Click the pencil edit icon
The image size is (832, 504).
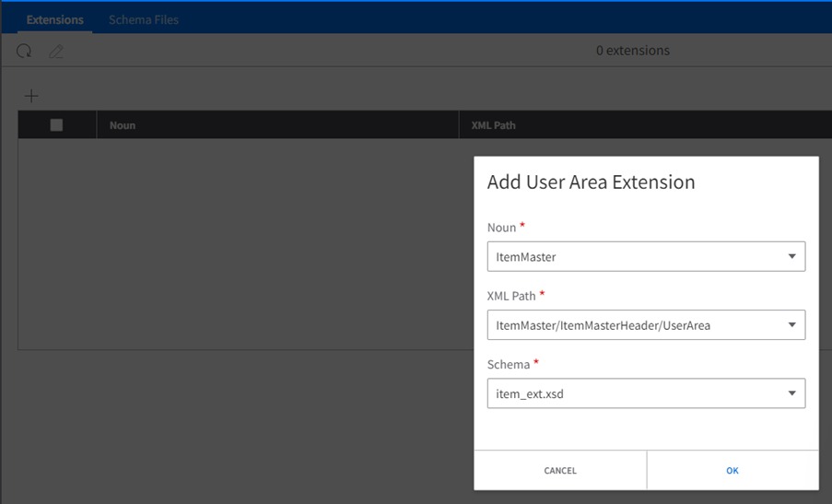pyautogui.click(x=55, y=51)
